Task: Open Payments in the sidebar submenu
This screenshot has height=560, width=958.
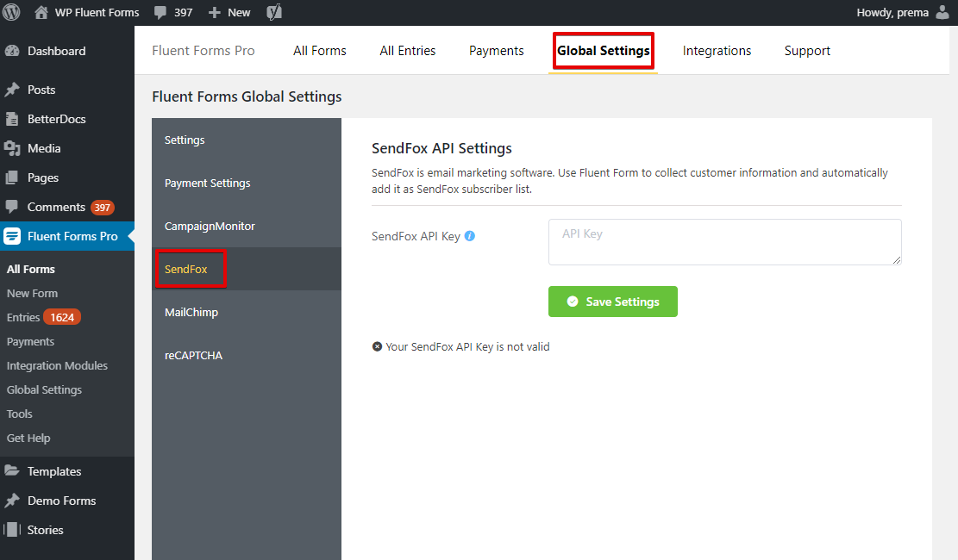Action: tap(30, 342)
